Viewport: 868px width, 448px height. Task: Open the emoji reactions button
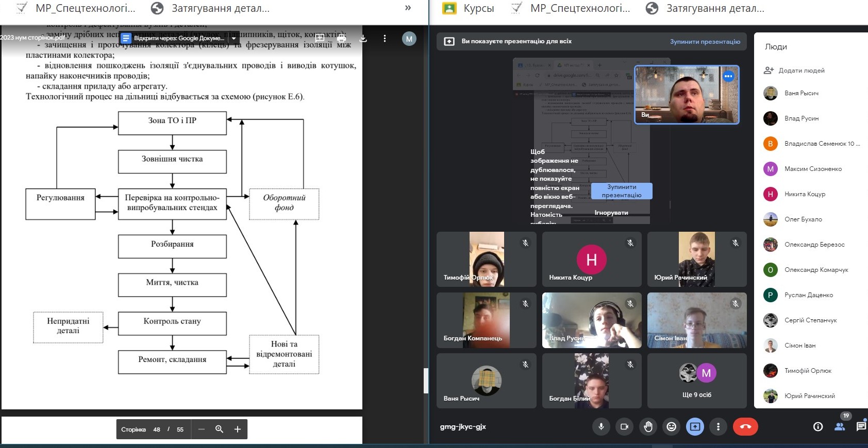[671, 426]
